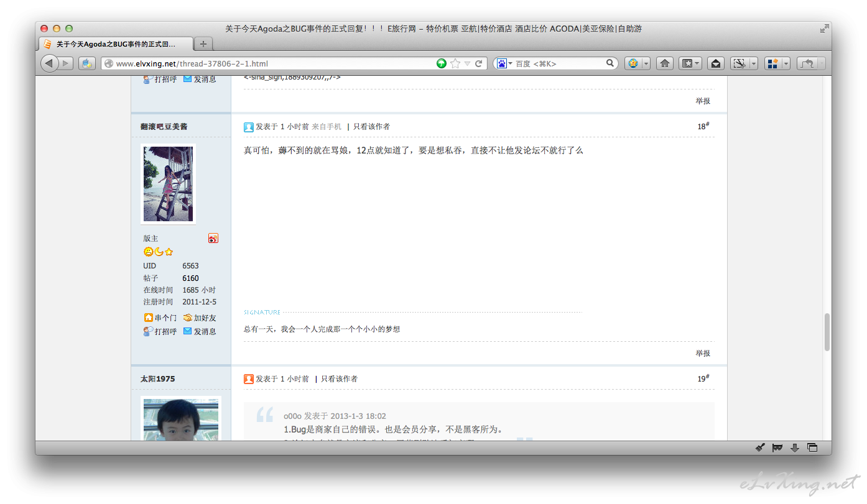Click the screenshot capture toolbar icon
The image size is (867, 504).
(739, 63)
